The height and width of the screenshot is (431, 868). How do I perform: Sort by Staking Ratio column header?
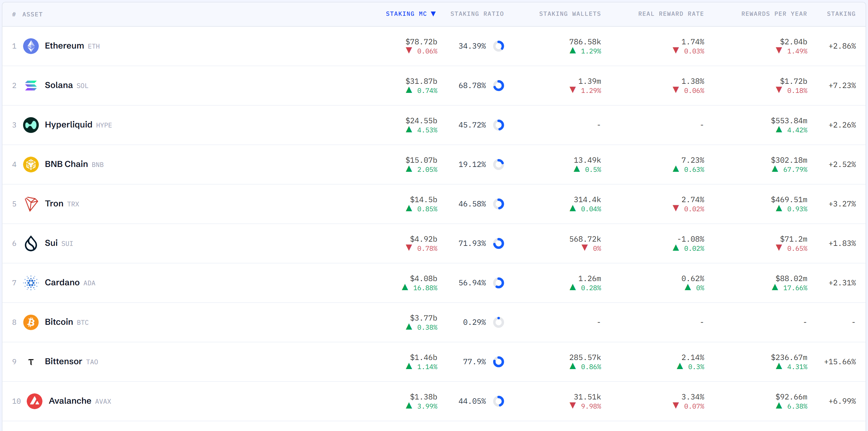477,14
